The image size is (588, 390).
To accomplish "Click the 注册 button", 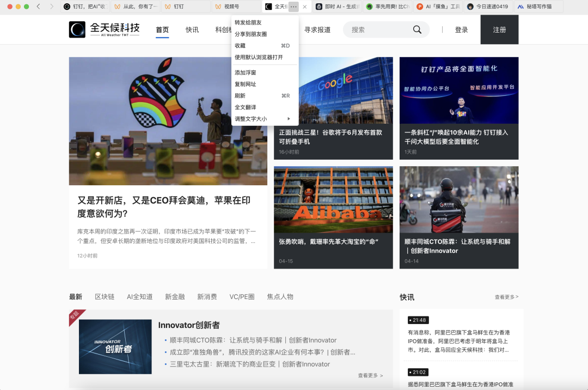I will 499,29.
